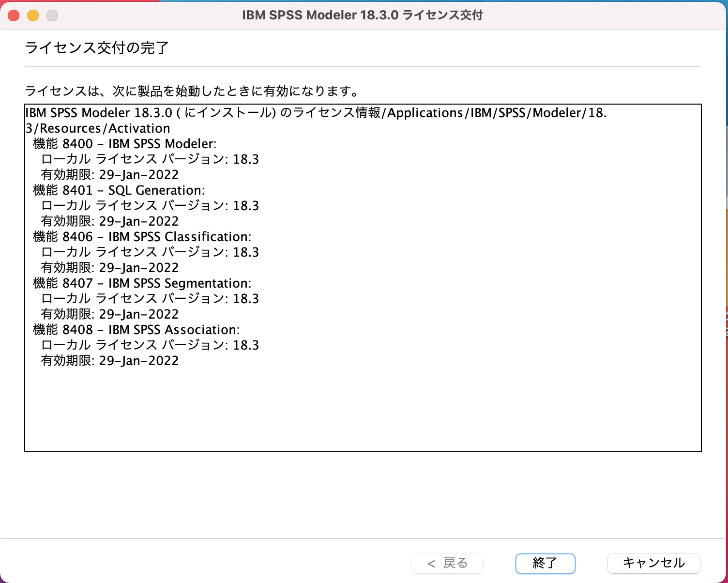Image resolution: width=728 pixels, height=583 pixels.
Task: Click the 有効期限 line under 機能 8407
Action: 110,314
